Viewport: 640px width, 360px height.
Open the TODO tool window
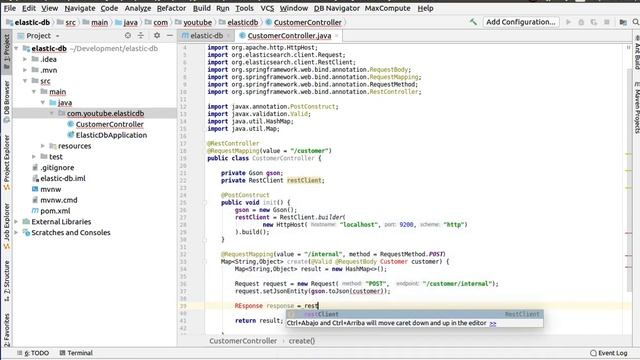[33, 353]
